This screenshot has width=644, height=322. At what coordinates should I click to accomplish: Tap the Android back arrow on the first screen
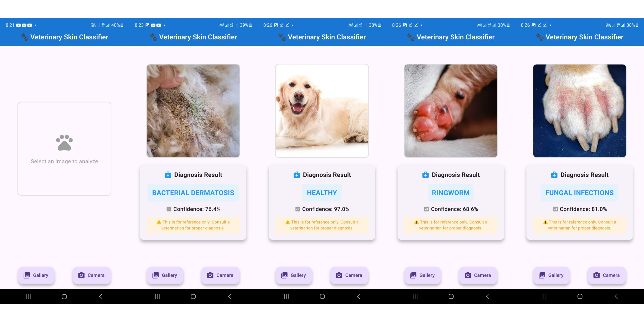(101, 296)
